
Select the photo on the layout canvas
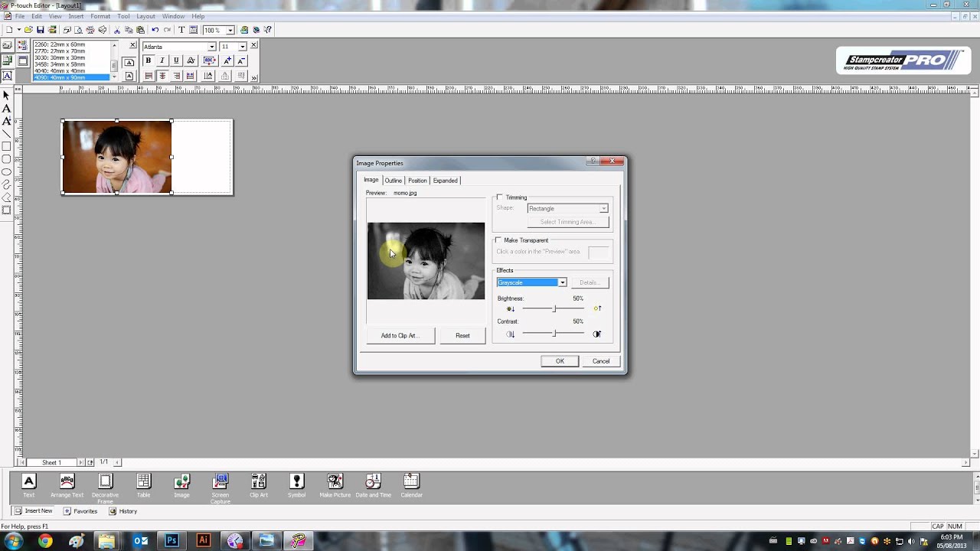(117, 157)
